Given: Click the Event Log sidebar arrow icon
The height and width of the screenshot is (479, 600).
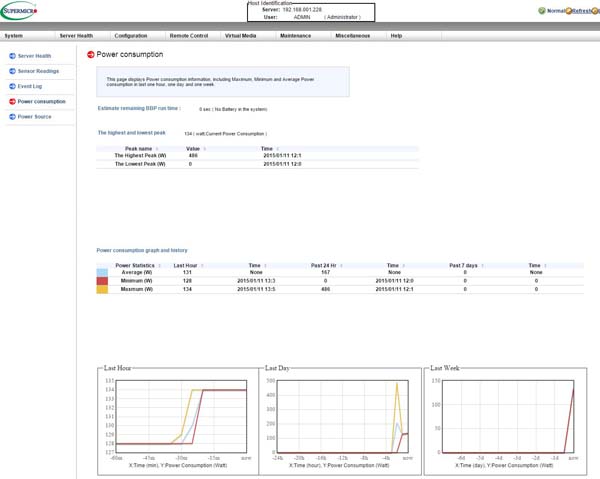Looking at the screenshot, I should tap(12, 86).
